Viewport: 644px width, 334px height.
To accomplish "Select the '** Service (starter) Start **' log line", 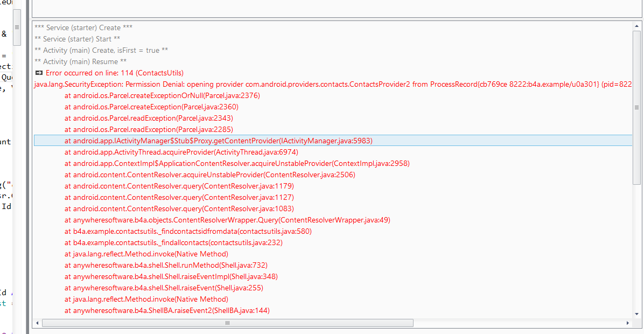I will (x=77, y=39).
